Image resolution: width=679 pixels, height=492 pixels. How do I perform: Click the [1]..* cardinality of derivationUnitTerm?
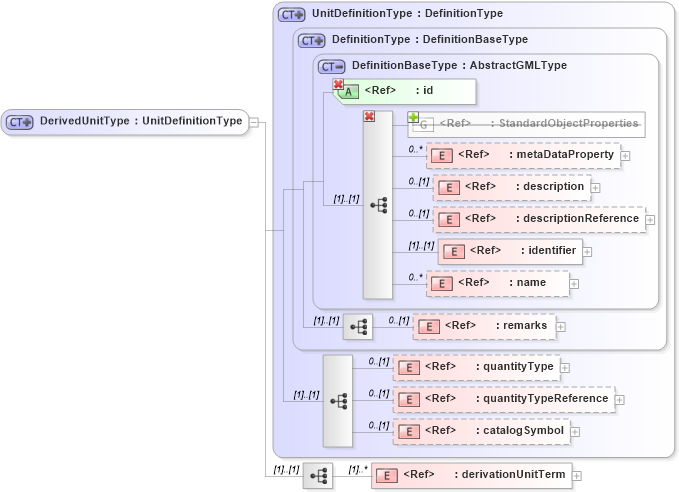pyautogui.click(x=358, y=469)
